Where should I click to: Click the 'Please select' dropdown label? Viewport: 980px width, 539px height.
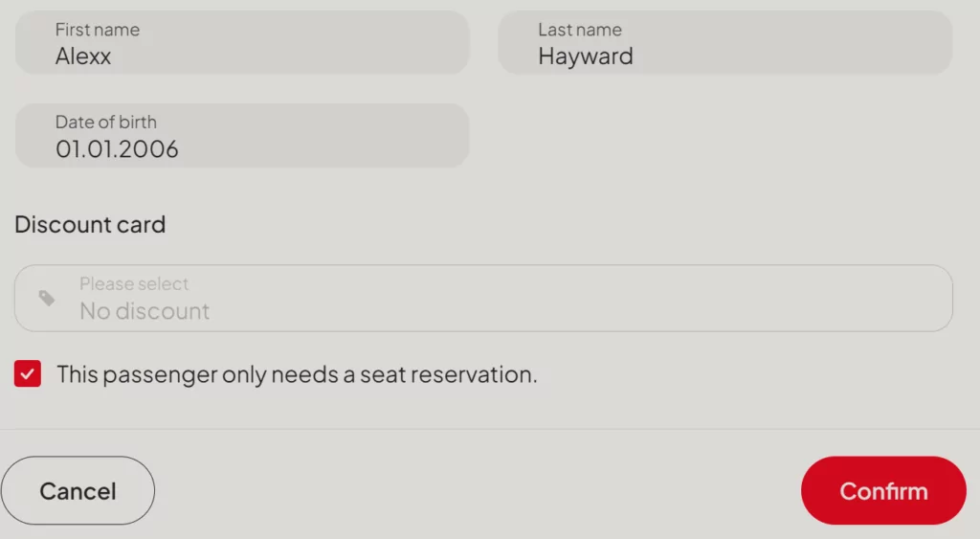coord(134,284)
